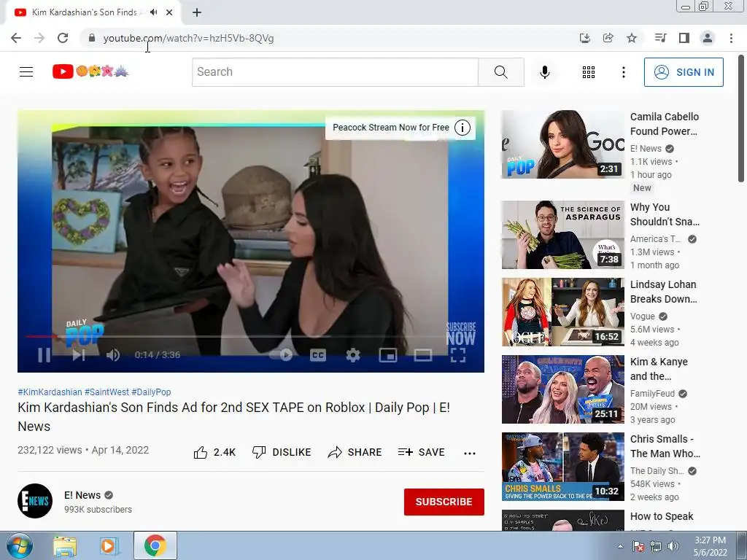The height and width of the screenshot is (560, 747).
Task: Open Chrome three-dot menu
Action: [x=731, y=38]
